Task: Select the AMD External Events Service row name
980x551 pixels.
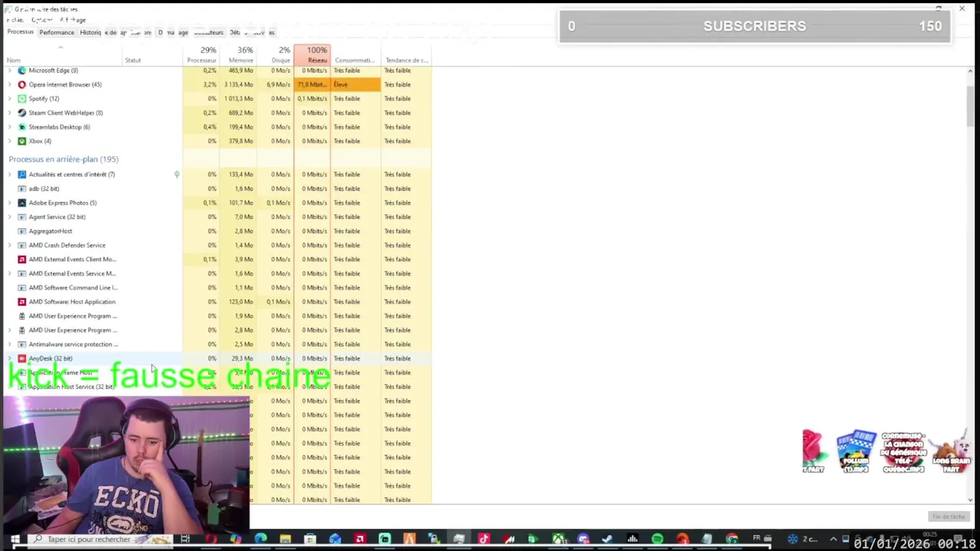Action: pos(72,273)
